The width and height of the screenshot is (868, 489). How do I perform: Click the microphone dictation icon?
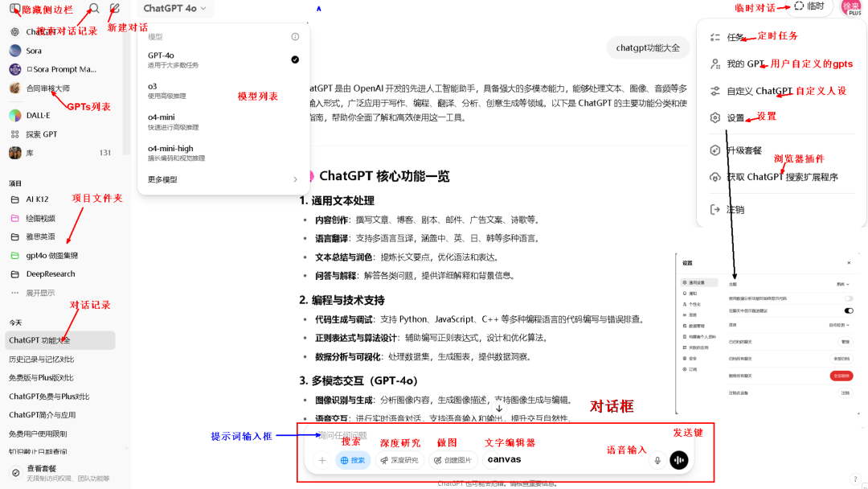point(657,460)
